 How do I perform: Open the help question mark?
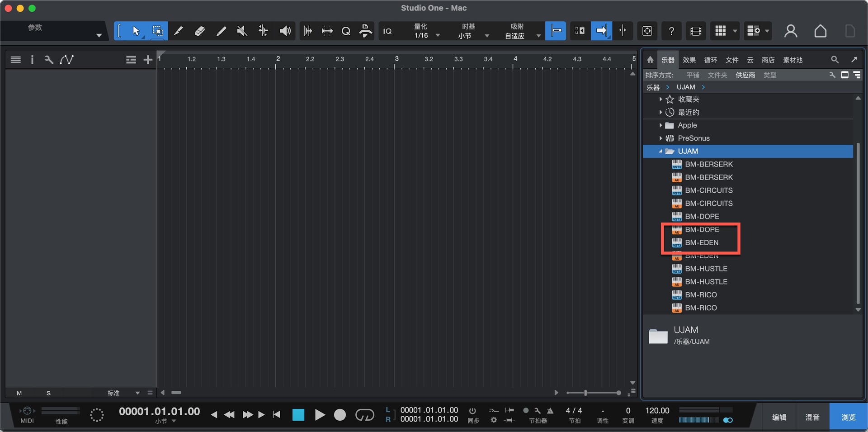(671, 31)
